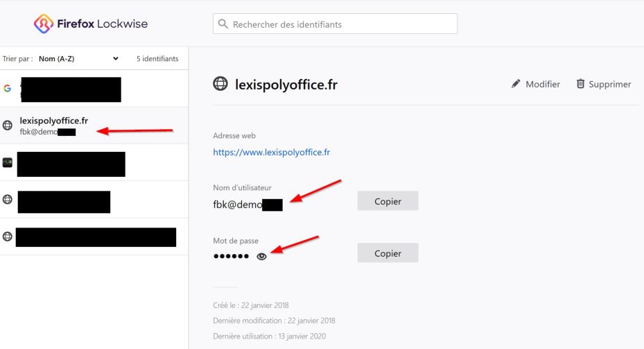Image resolution: width=644 pixels, height=349 pixels.
Task: Click globe icon beside lexispolyoffice.fr list entry
Action: coord(8,126)
